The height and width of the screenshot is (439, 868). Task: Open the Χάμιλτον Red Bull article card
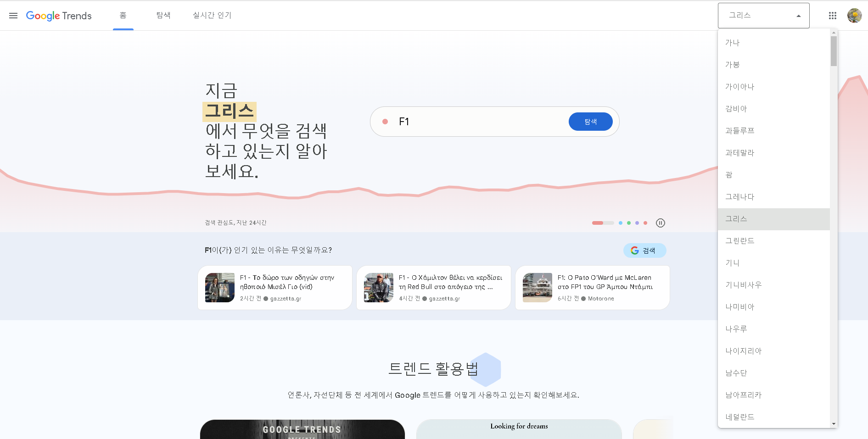click(434, 288)
